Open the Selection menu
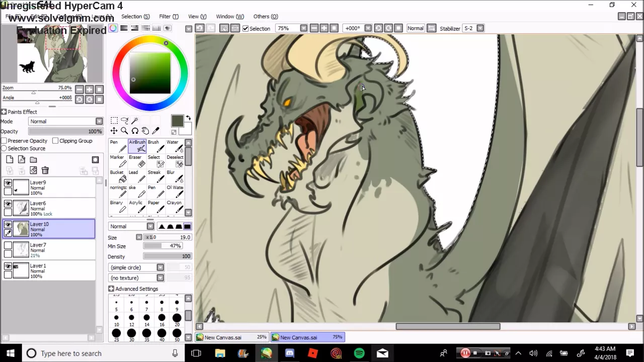 135,16
